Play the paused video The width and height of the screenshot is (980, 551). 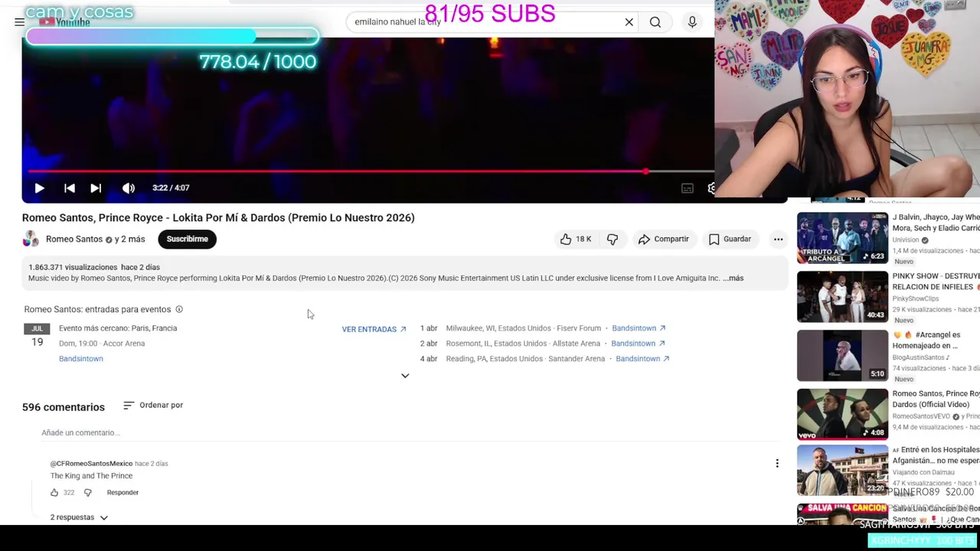coord(39,187)
